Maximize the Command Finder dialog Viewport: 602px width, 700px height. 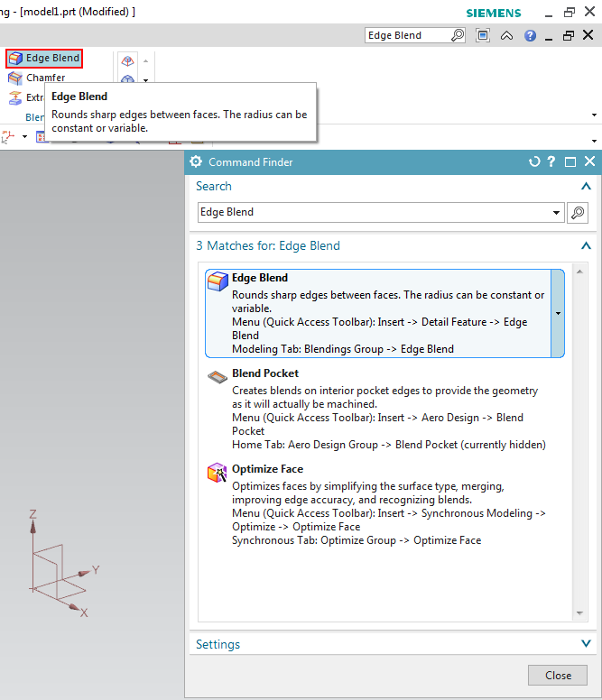[x=570, y=162]
